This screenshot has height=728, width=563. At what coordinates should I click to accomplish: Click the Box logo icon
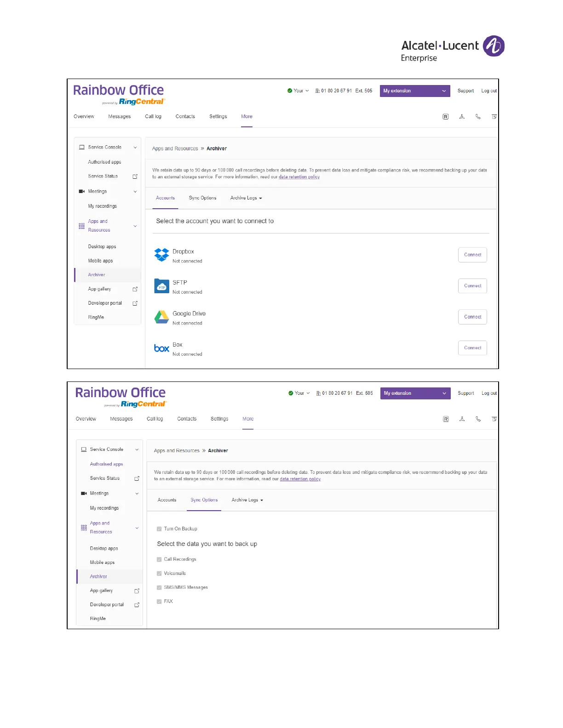161,348
